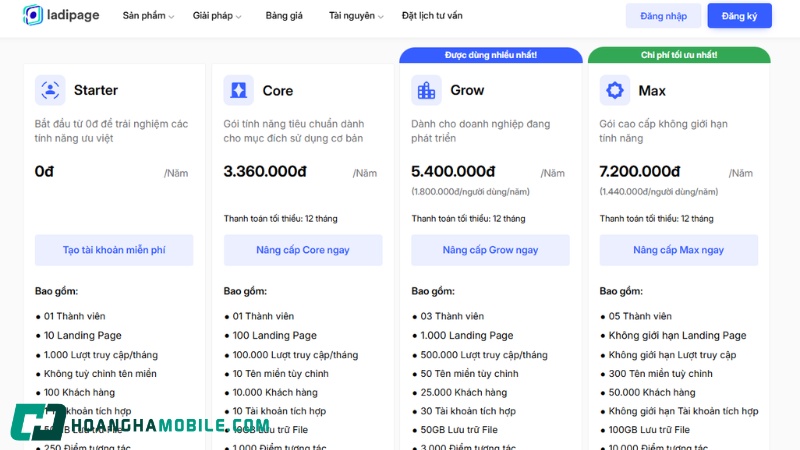Screen dimensions: 800x450
Task: Click 100GB Lưu trữ File
Action: [x=649, y=430]
